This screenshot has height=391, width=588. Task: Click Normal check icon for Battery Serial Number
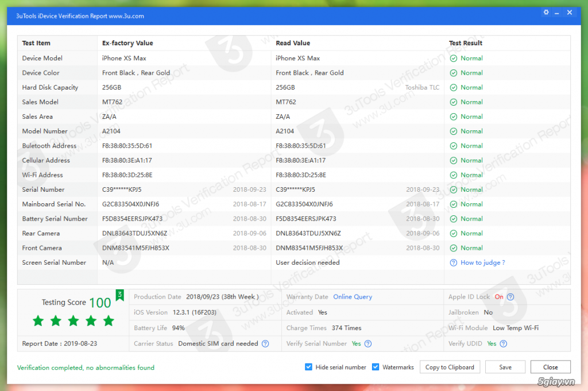[454, 219]
